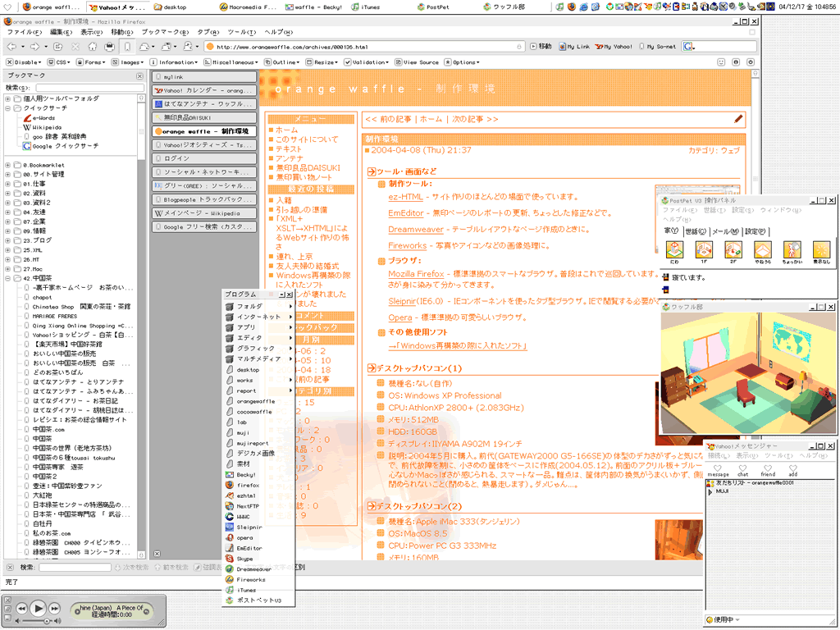Click the 2F room icon in PostPet panel
The image size is (840, 630).
733,250
